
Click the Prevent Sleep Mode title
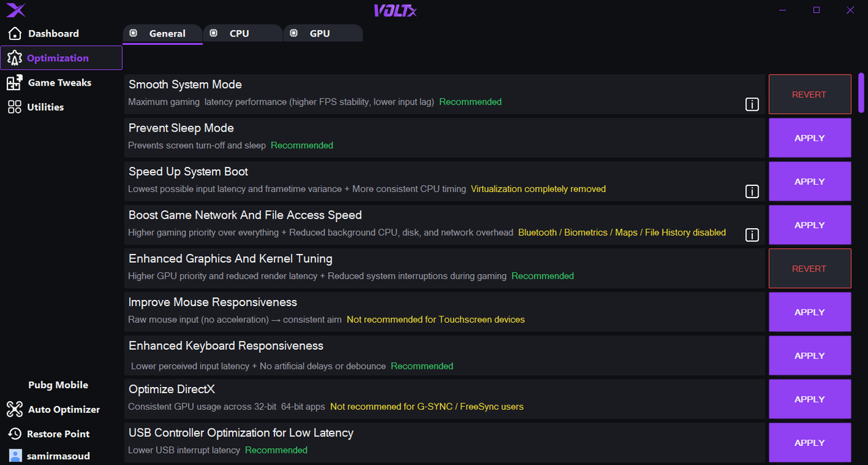coord(181,128)
